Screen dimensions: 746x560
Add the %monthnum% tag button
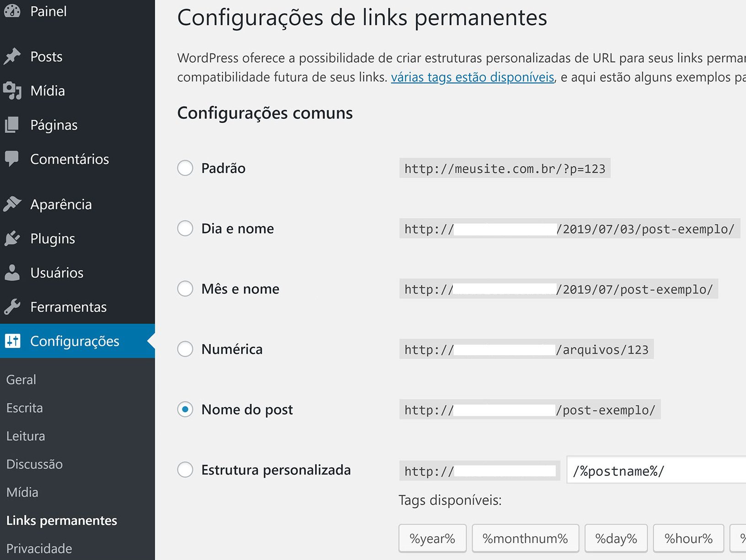(525, 539)
